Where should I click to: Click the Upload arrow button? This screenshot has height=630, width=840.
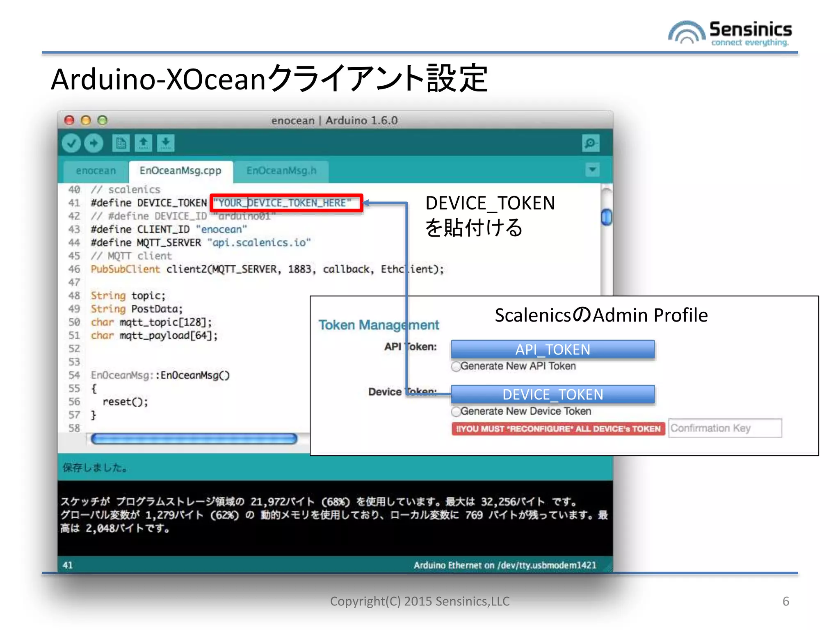94,143
